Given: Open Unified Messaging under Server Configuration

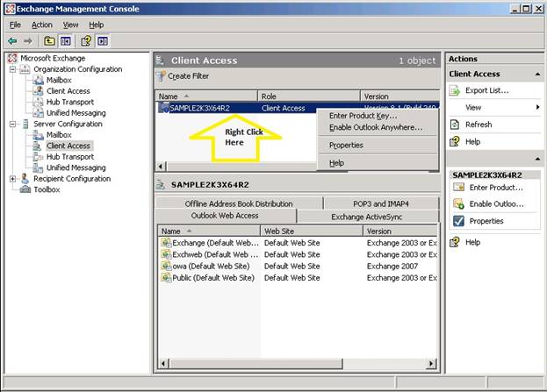Looking at the screenshot, I should point(76,167).
